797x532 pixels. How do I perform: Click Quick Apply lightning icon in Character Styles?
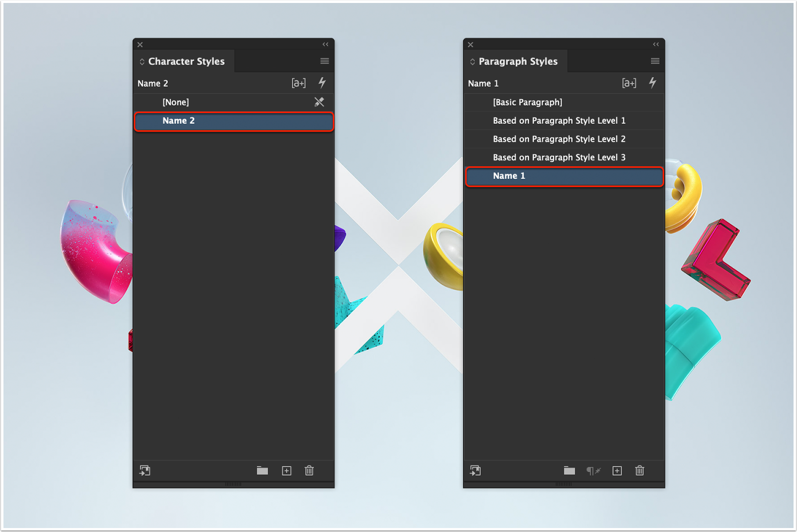(322, 83)
